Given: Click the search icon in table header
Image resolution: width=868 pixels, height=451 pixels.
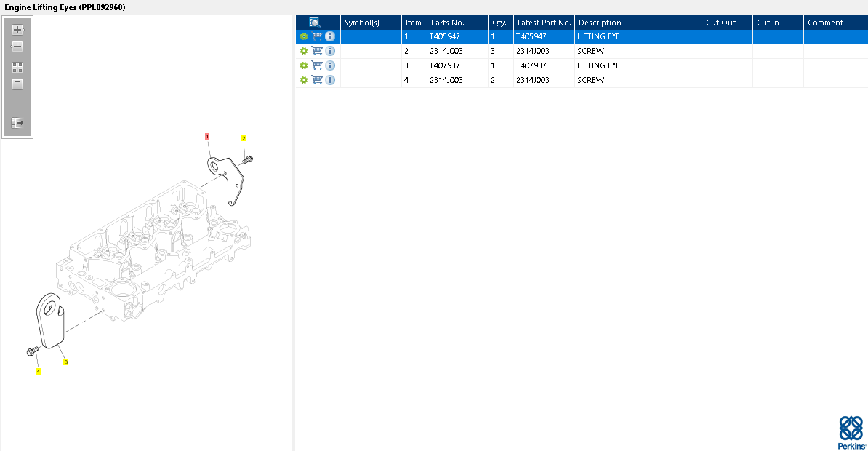Looking at the screenshot, I should [x=315, y=23].
